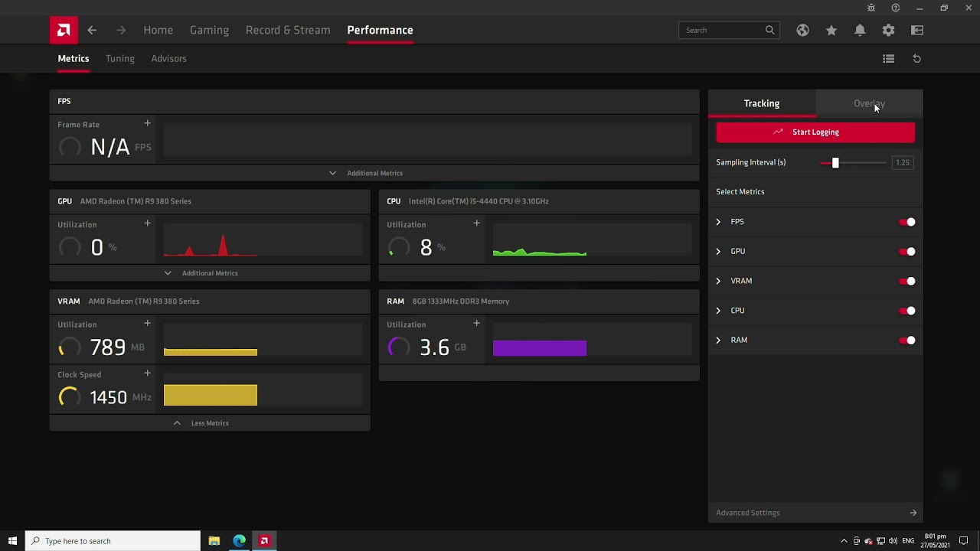This screenshot has width=980, height=551.
Task: Go back with the left arrow
Action: 92,30
